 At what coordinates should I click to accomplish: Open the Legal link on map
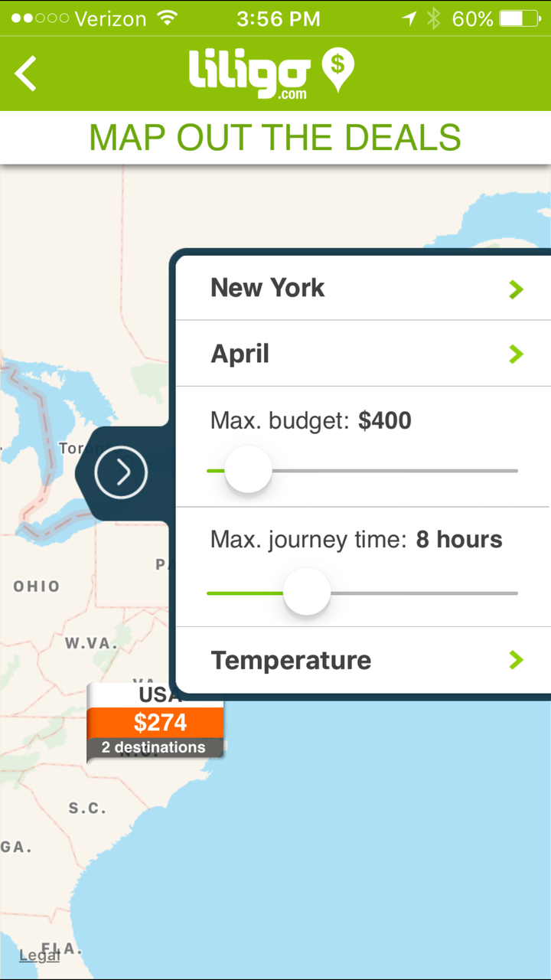pos(38,955)
